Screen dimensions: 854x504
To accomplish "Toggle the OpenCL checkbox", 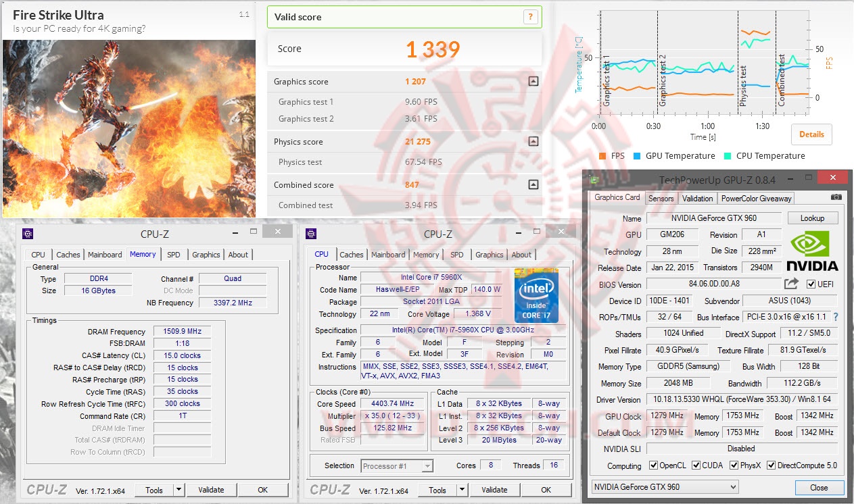I will [653, 465].
